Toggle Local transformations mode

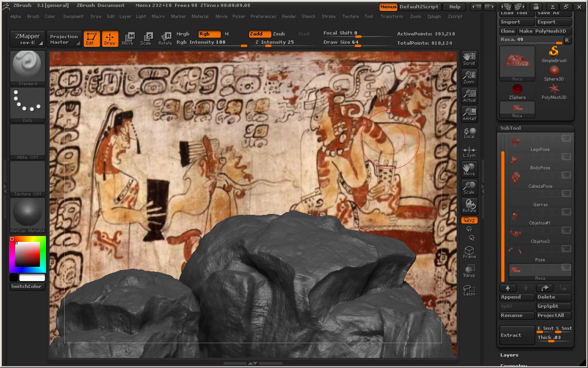click(x=469, y=133)
